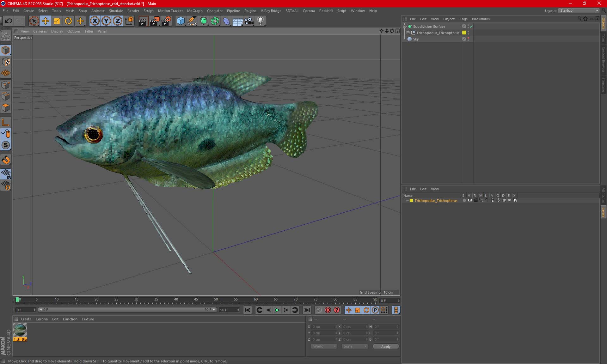The image size is (607, 364).
Task: Switch to Edges mode
Action: pos(6,96)
